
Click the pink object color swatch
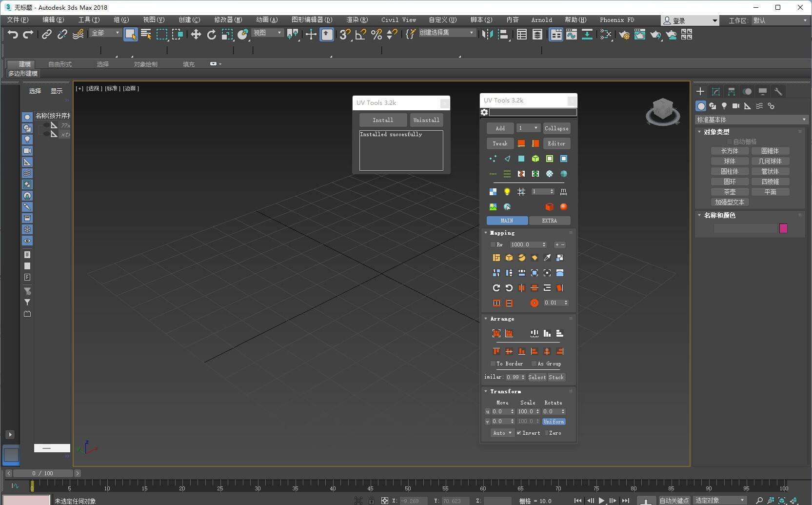click(784, 228)
